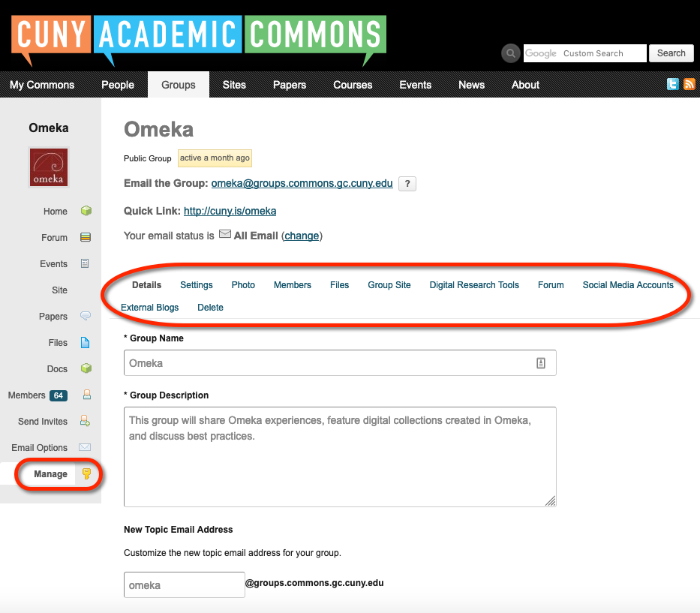Open Forum in the group sidebar
The image size is (700, 613).
[55, 238]
